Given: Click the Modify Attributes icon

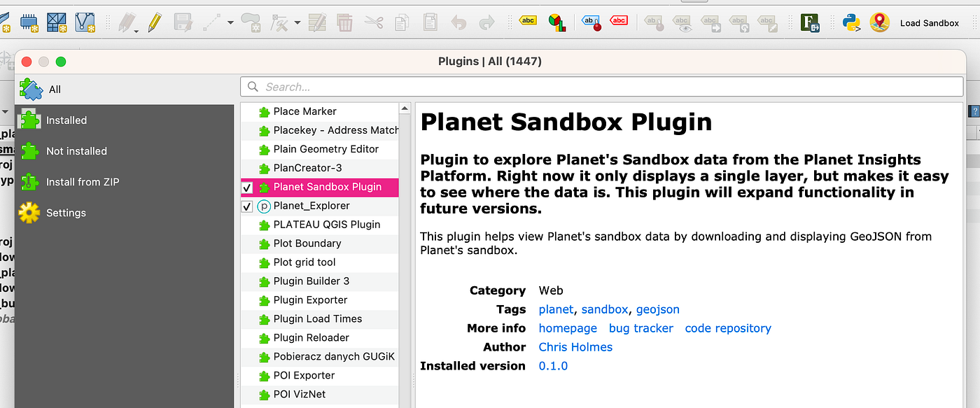Looking at the screenshot, I should (x=317, y=22).
